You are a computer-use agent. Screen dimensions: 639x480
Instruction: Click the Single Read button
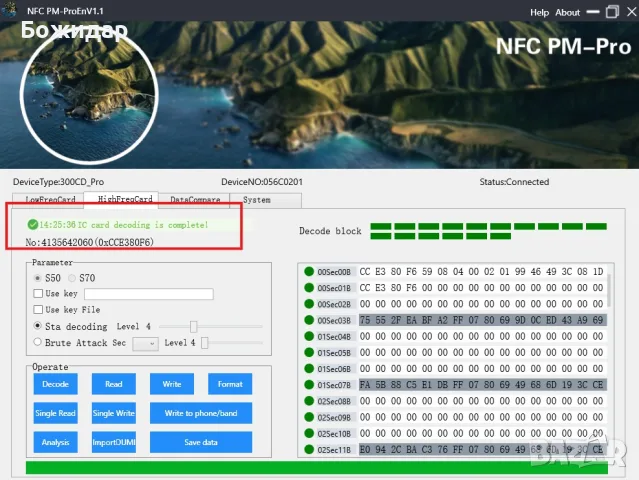pyautogui.click(x=55, y=413)
